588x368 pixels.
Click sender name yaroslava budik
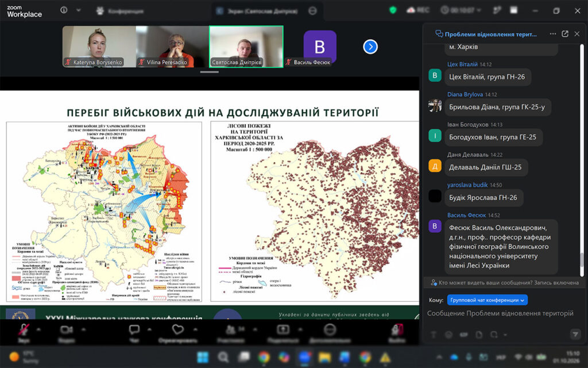pyautogui.click(x=467, y=185)
